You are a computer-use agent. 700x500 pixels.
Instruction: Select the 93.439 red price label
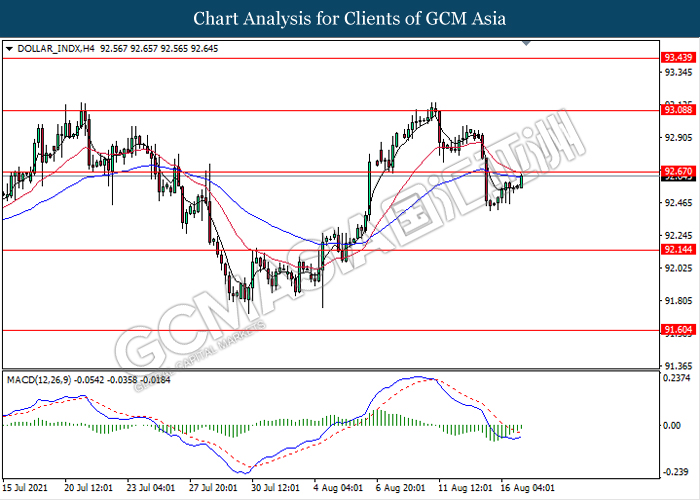pyautogui.click(x=677, y=59)
